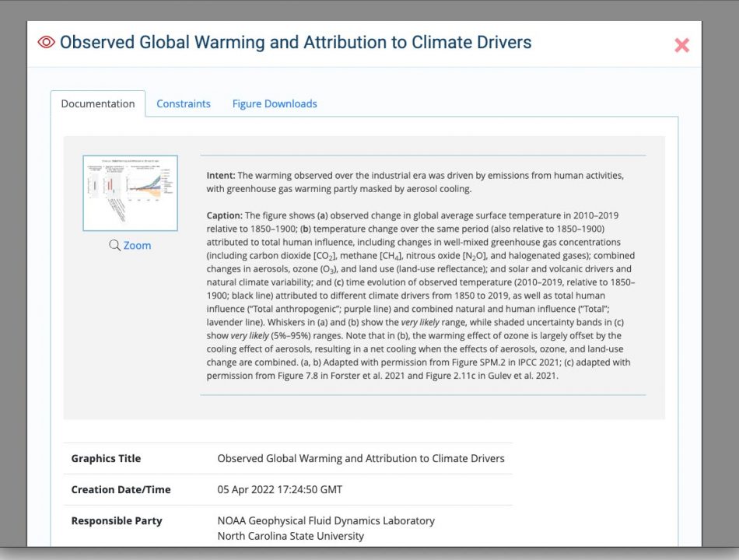Open the Figure Downloads tab
This screenshot has height=560, width=739.
click(x=275, y=103)
